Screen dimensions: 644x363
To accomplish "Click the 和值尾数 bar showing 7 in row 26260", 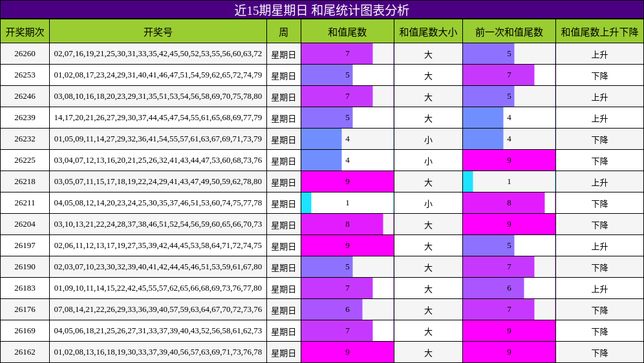I will point(338,54).
